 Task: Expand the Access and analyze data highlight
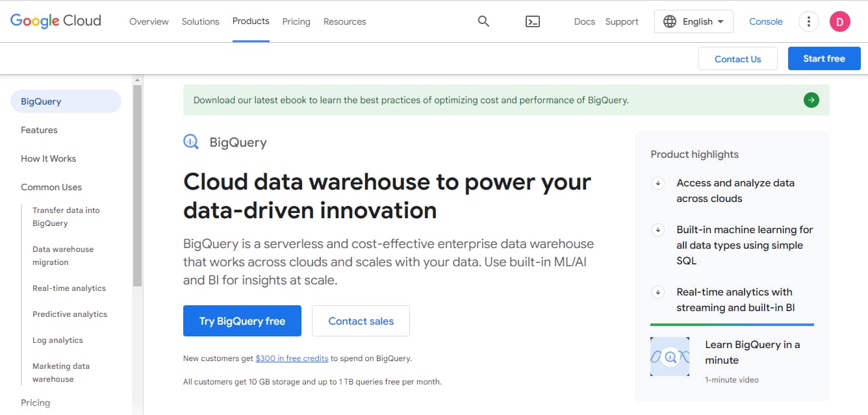(x=657, y=183)
